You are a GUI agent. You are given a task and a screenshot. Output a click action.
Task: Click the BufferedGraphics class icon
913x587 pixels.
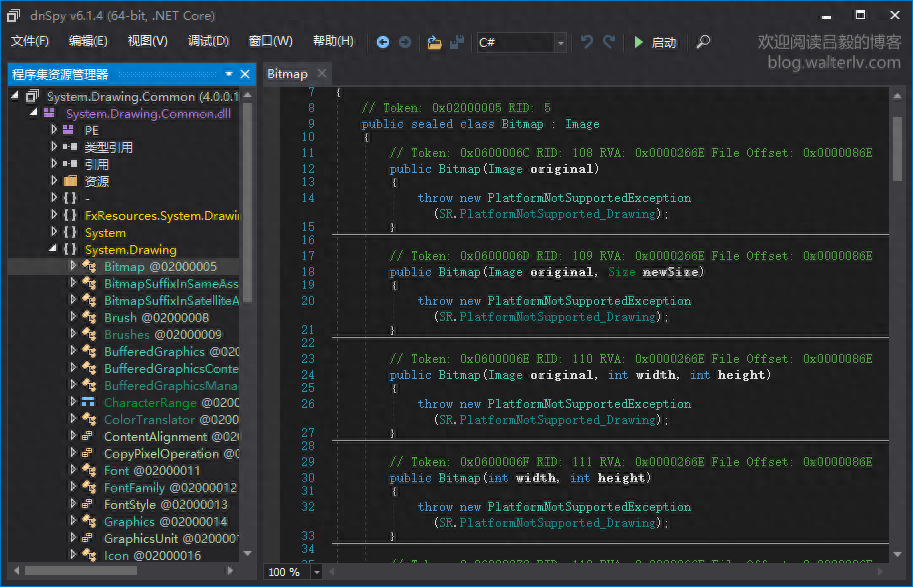(x=89, y=351)
